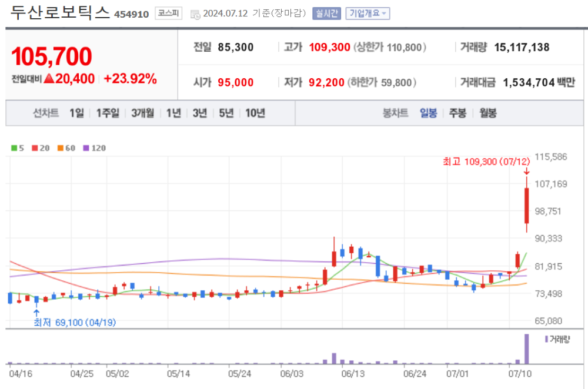Viewport: 588px width, 389px height.
Task: Click the 최저 69,100 (04/19) chart annotation
Action: pyautogui.click(x=75, y=322)
